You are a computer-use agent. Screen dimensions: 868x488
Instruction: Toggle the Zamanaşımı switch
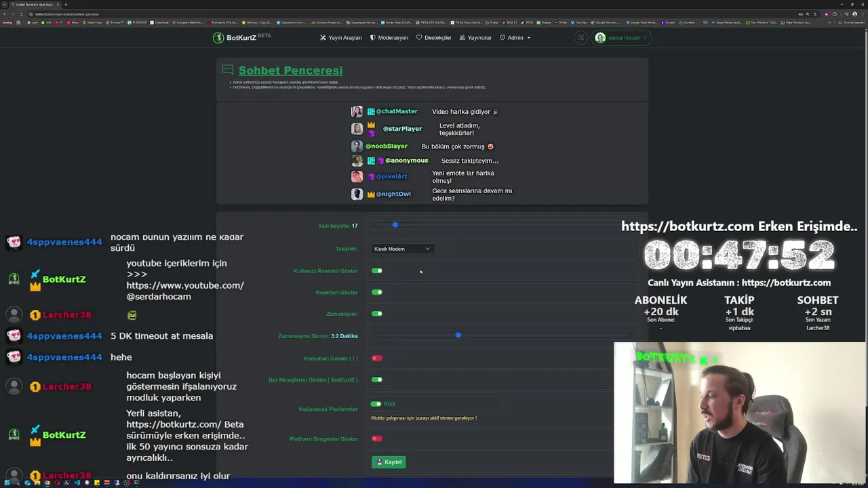tap(377, 314)
